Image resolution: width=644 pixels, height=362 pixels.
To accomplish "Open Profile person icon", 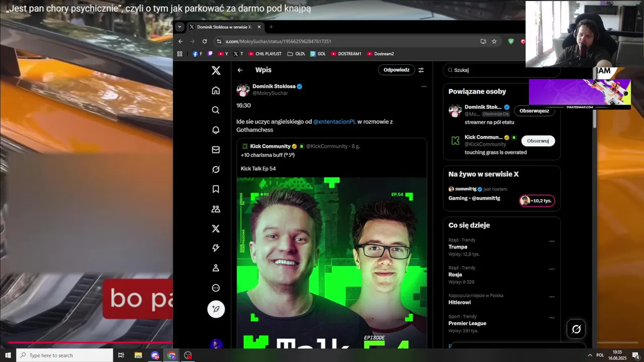I will (216, 268).
